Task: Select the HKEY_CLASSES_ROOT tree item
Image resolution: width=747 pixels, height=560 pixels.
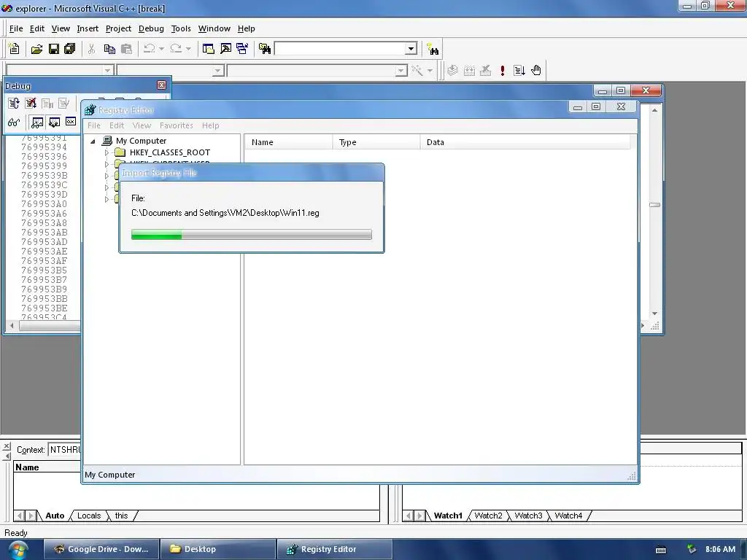Action: coord(169,153)
